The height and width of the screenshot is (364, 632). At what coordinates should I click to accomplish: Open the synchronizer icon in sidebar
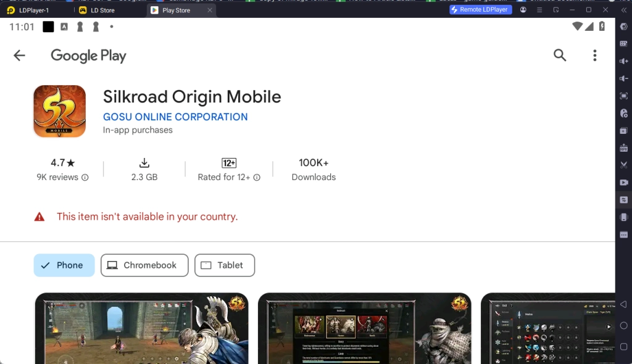click(x=623, y=199)
